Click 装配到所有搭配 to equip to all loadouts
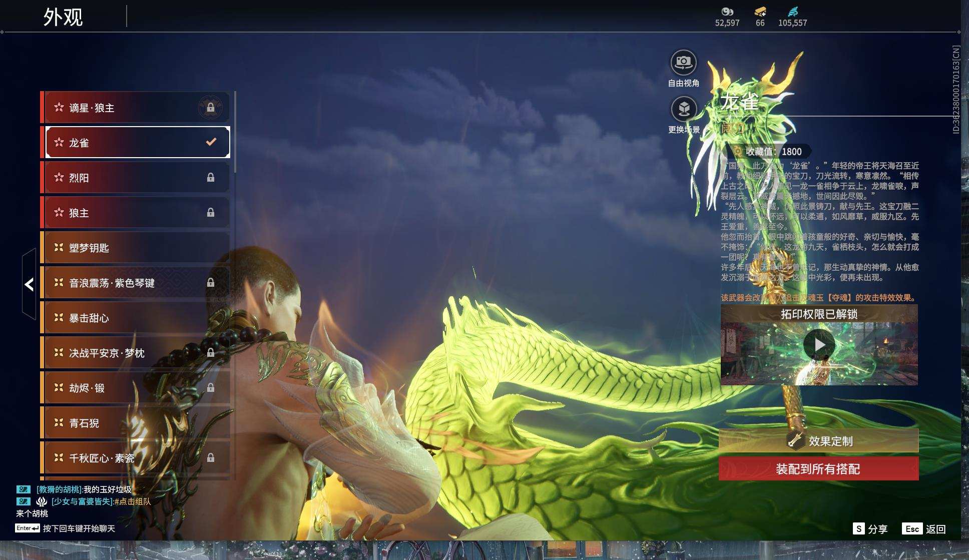 point(819,468)
